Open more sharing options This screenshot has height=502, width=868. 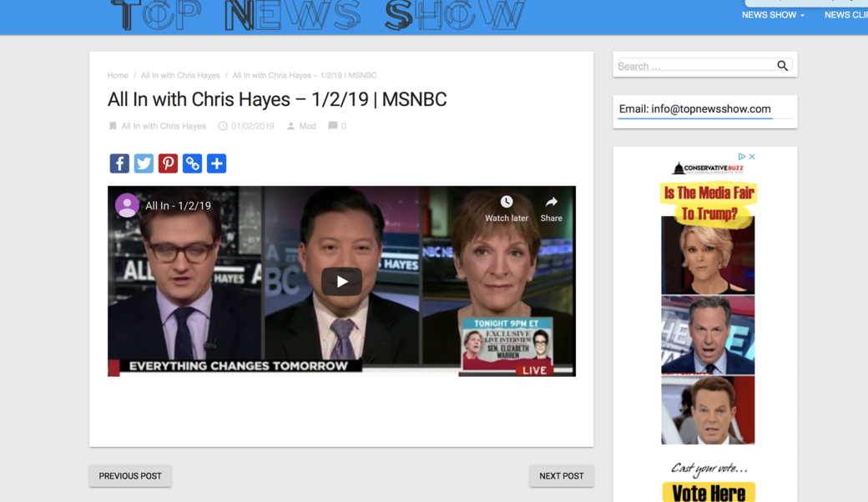[x=216, y=163]
